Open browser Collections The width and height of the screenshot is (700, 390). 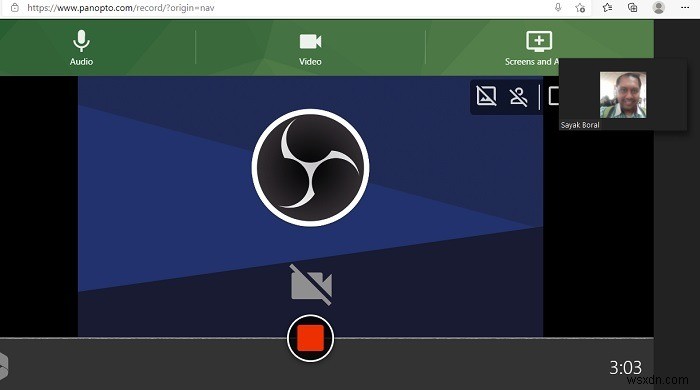point(633,8)
